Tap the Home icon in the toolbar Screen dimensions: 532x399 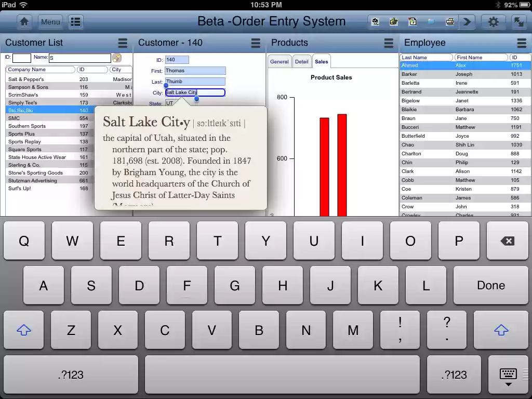(24, 21)
